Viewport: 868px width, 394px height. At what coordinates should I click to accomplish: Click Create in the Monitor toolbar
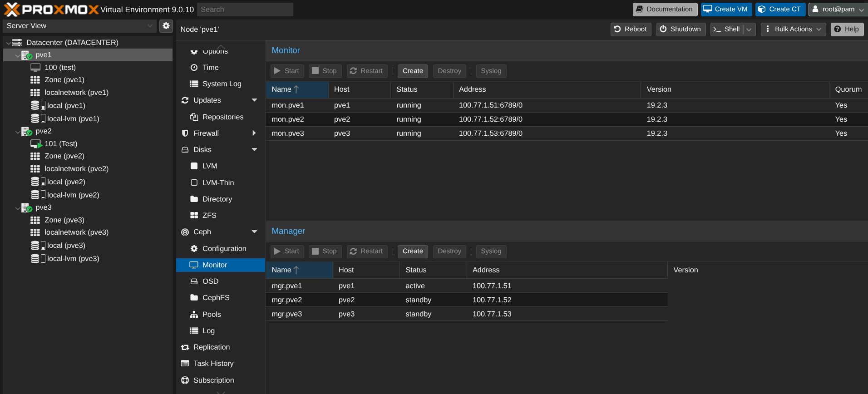coord(412,71)
